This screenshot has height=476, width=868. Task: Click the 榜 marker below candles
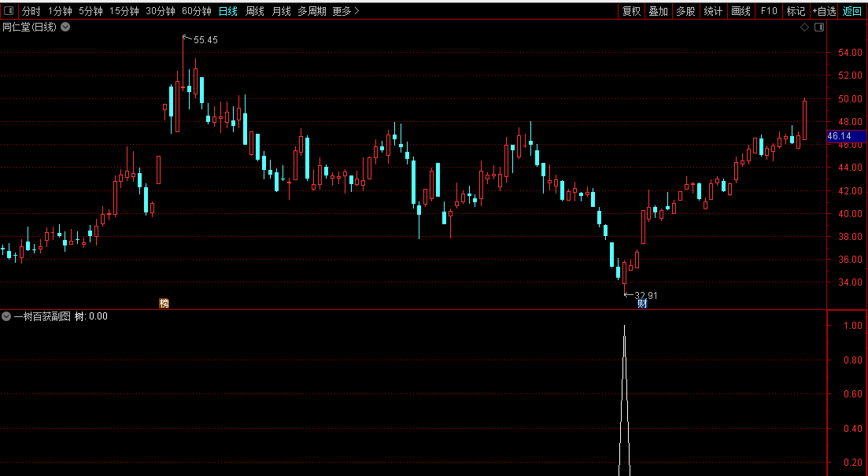point(164,304)
